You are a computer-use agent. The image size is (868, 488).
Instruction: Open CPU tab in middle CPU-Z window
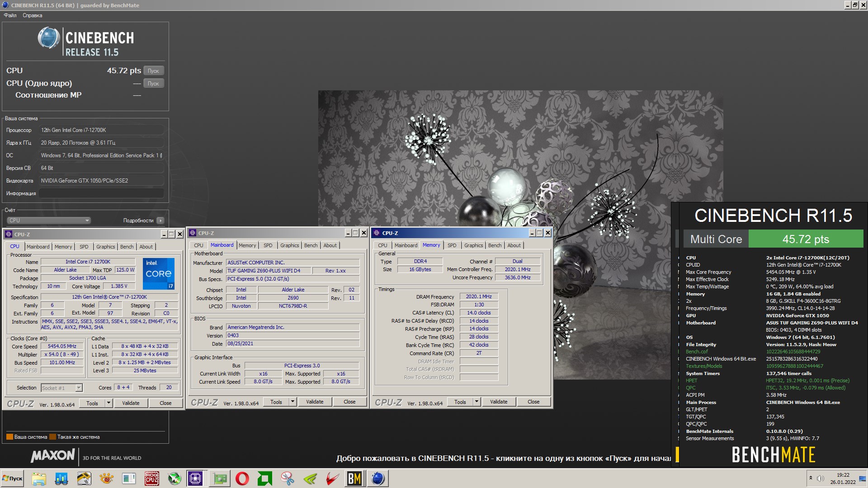(x=198, y=245)
